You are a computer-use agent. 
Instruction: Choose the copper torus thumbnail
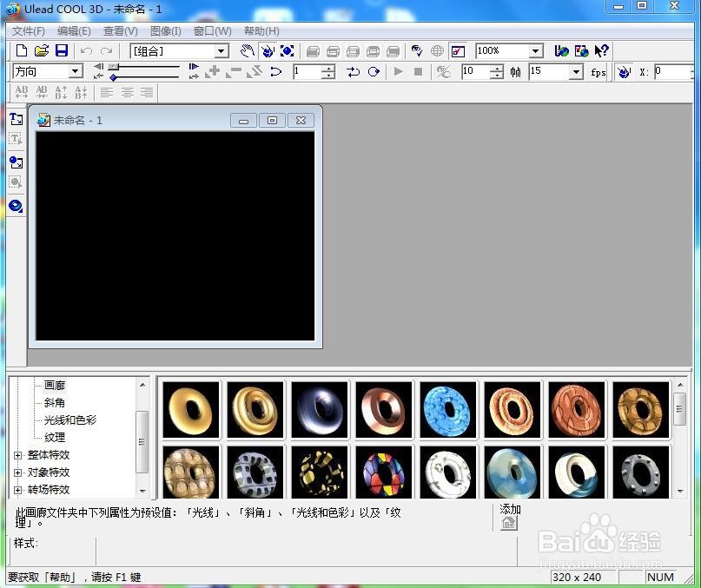point(384,409)
